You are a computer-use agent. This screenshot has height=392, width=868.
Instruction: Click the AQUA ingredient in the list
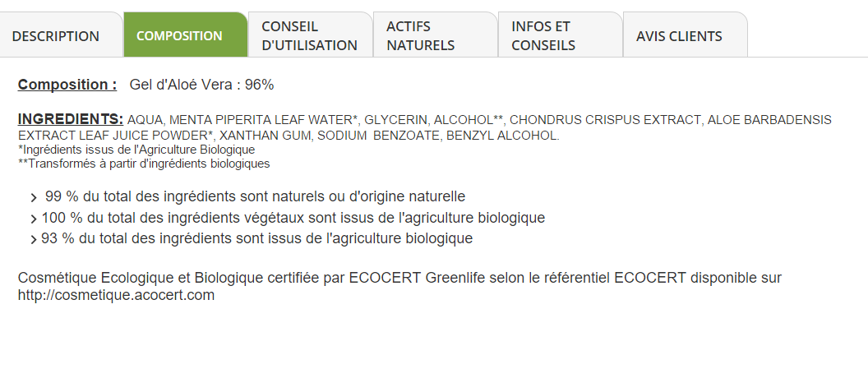tap(145, 120)
